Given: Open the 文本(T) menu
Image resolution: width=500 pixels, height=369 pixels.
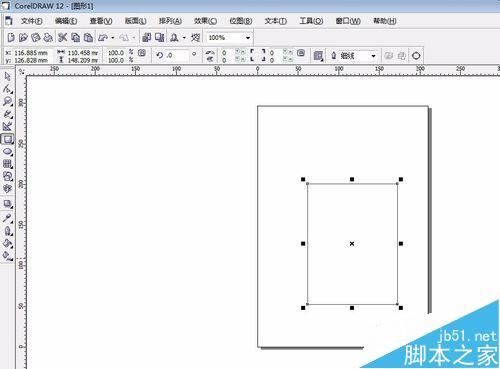Looking at the screenshot, I should click(x=275, y=21).
